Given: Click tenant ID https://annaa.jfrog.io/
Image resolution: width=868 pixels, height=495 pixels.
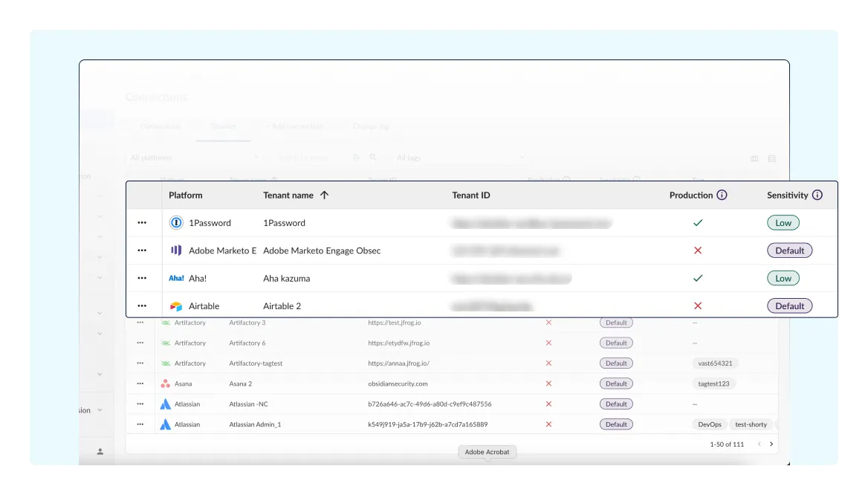Looking at the screenshot, I should click(398, 363).
